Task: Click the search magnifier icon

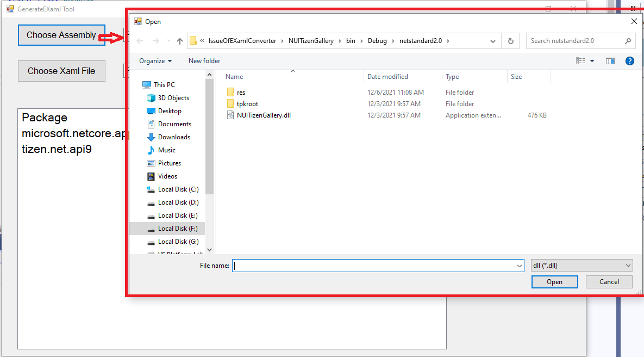Action: (628, 41)
